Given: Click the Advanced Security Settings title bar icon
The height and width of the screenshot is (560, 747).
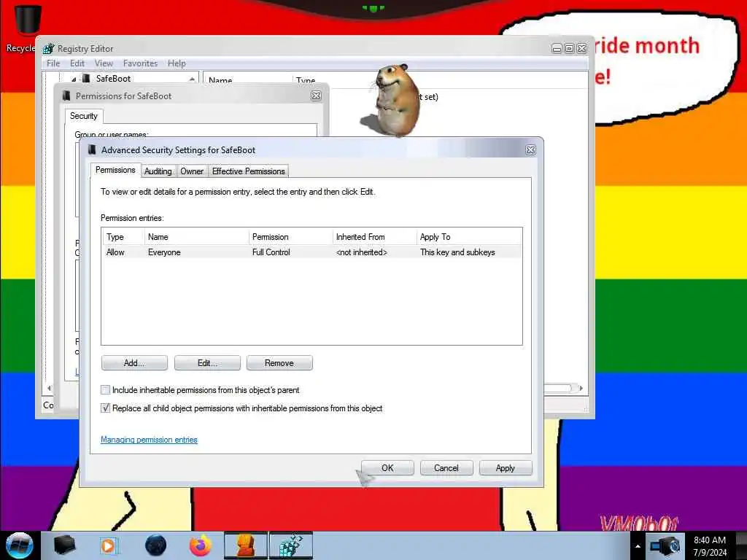Looking at the screenshot, I should (x=93, y=150).
